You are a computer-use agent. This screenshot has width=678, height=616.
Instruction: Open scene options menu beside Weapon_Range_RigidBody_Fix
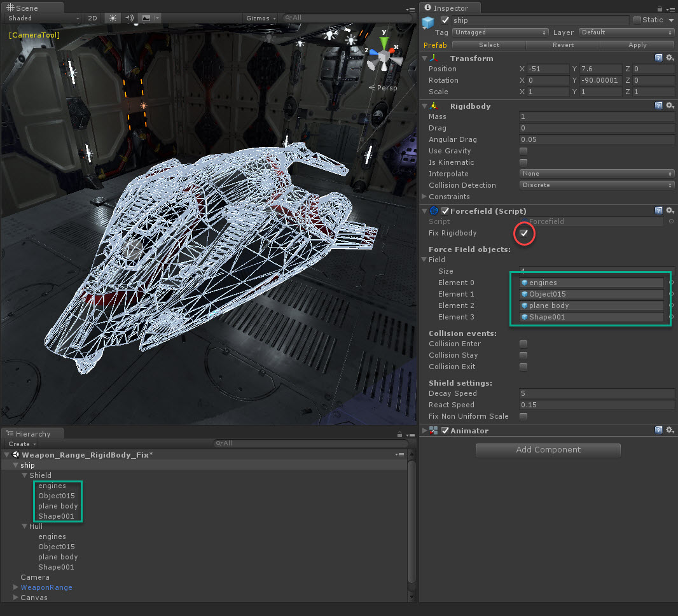click(399, 454)
